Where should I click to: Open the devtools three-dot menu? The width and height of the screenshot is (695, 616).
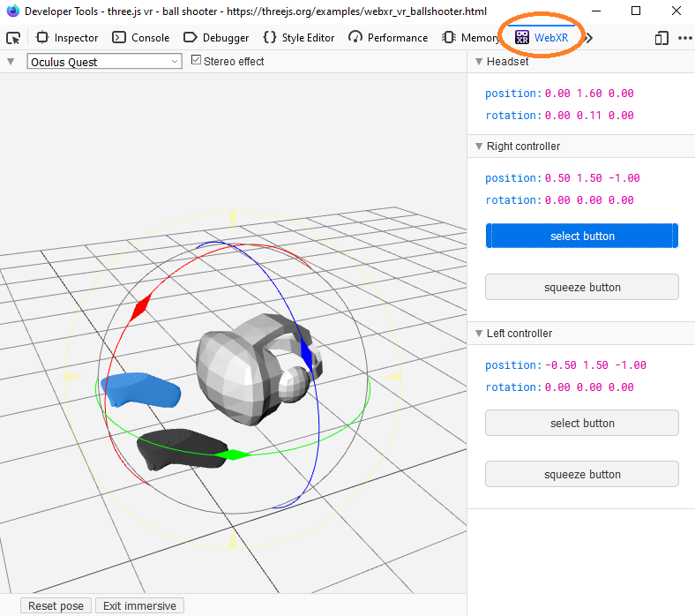click(x=684, y=38)
